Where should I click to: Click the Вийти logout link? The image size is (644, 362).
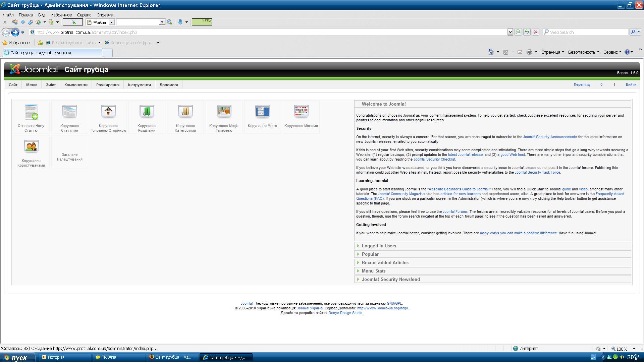click(x=631, y=84)
